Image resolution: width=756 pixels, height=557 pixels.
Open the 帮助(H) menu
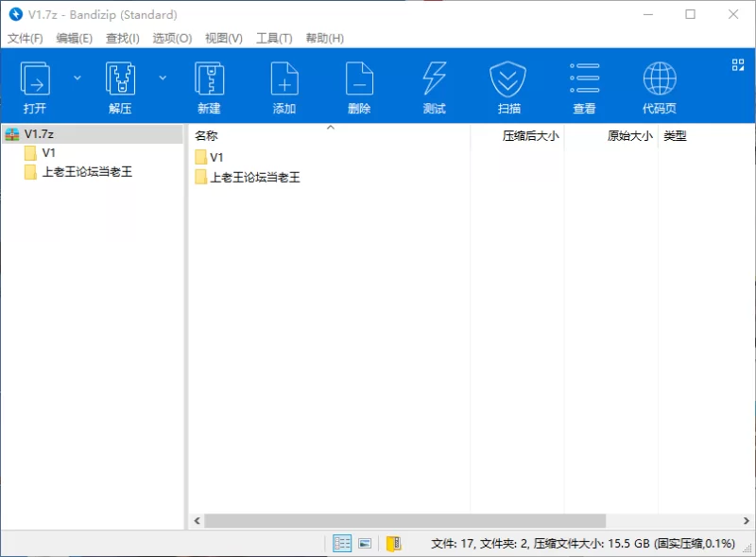pyautogui.click(x=324, y=38)
